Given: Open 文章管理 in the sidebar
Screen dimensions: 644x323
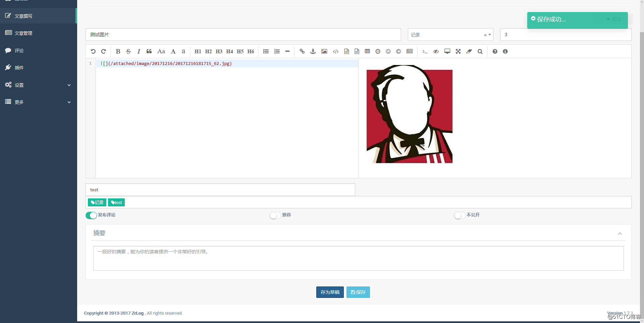Looking at the screenshot, I should [39, 33].
